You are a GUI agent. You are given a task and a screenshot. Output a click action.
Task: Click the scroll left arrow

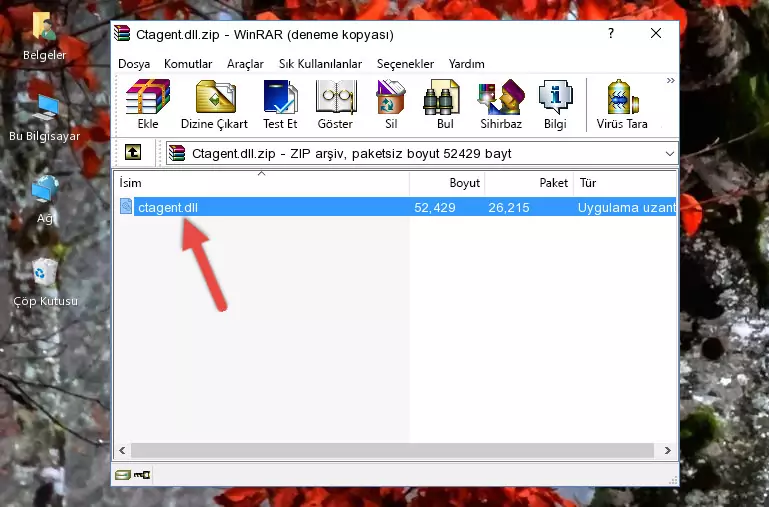pyautogui.click(x=123, y=450)
